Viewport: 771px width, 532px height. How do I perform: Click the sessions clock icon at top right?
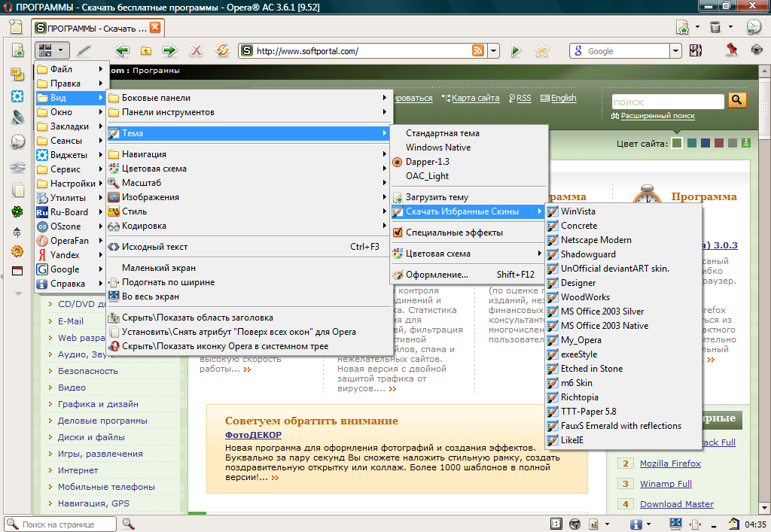(x=753, y=26)
